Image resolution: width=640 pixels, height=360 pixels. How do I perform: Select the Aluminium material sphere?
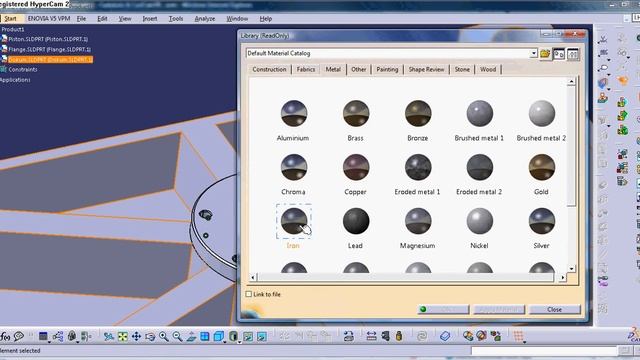[x=293, y=113]
